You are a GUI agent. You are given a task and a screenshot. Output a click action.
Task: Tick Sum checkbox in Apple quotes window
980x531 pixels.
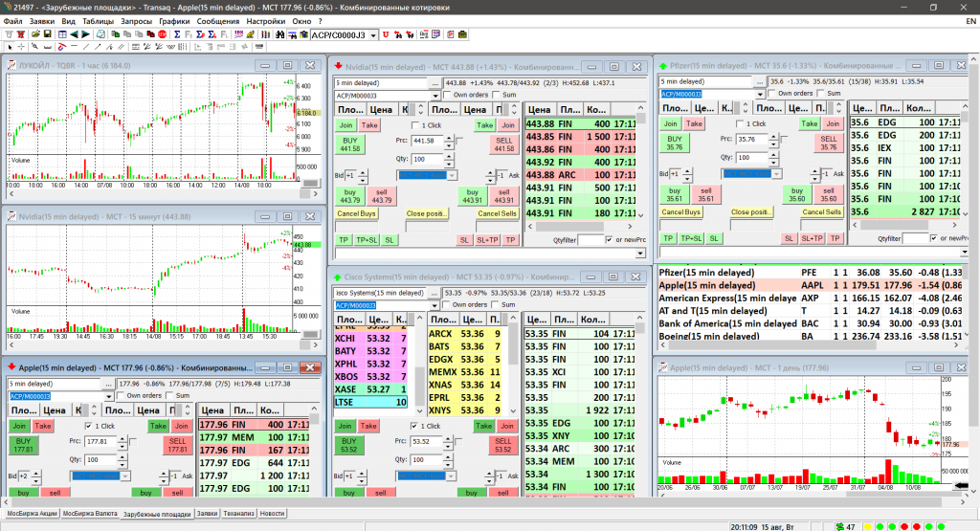click(x=168, y=395)
